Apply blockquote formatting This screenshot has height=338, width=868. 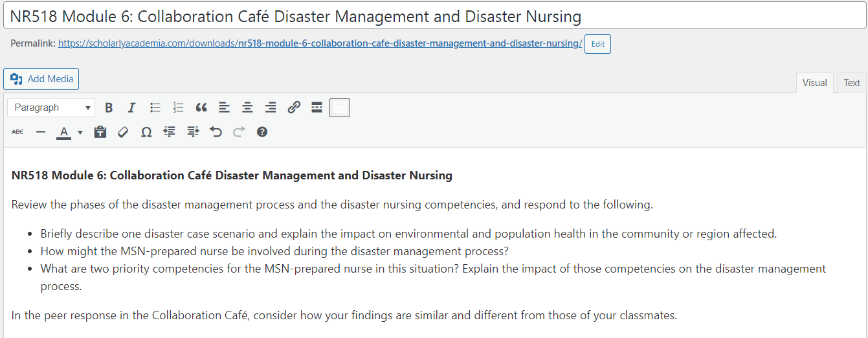pos(201,107)
